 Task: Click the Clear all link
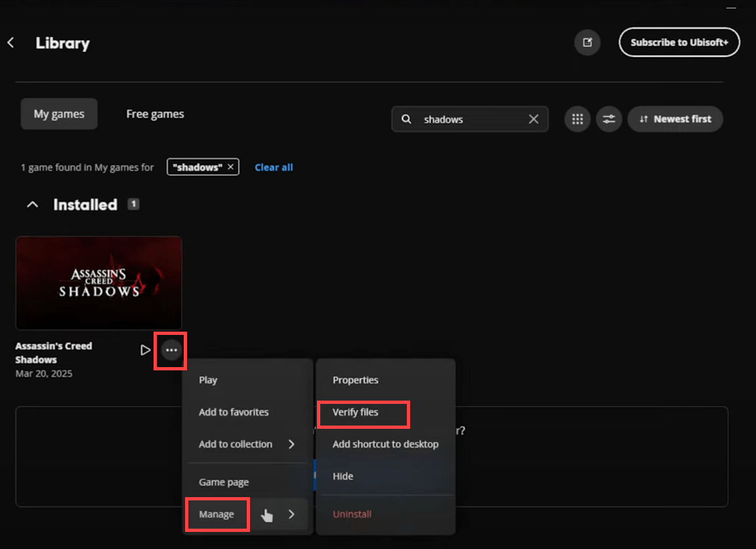pos(274,167)
